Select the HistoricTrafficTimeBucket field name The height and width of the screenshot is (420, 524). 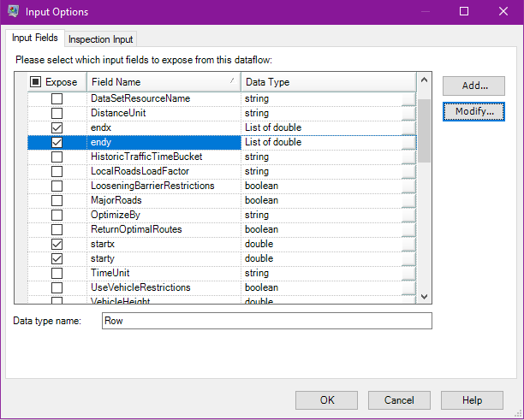click(146, 157)
